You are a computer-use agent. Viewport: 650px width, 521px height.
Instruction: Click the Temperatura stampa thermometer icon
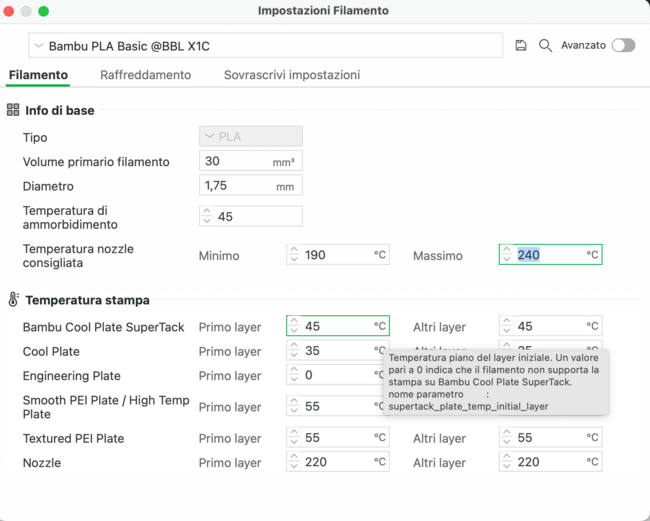click(x=13, y=300)
